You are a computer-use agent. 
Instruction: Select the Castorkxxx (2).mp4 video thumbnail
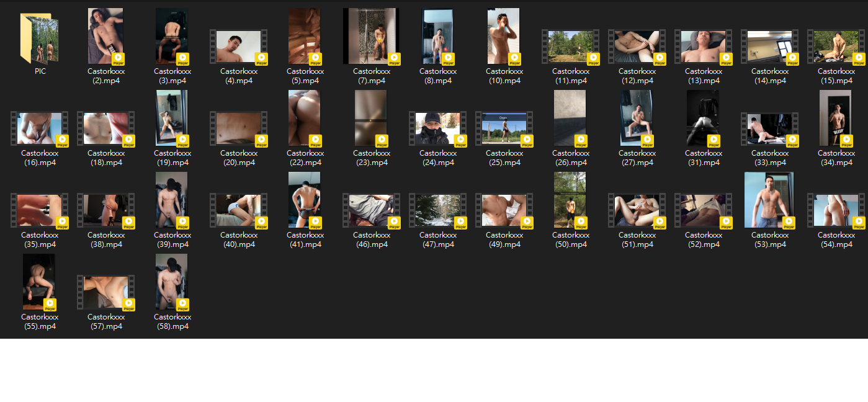[x=106, y=36]
